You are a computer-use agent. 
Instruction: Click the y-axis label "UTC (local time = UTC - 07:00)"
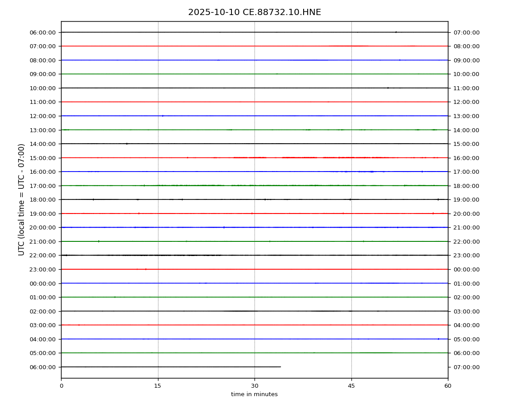[x=22, y=199]
